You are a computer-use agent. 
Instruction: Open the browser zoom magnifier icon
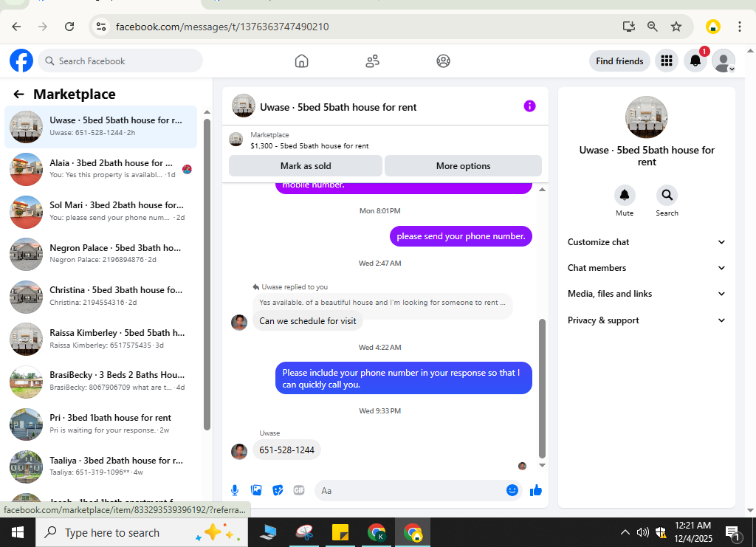[x=653, y=27]
